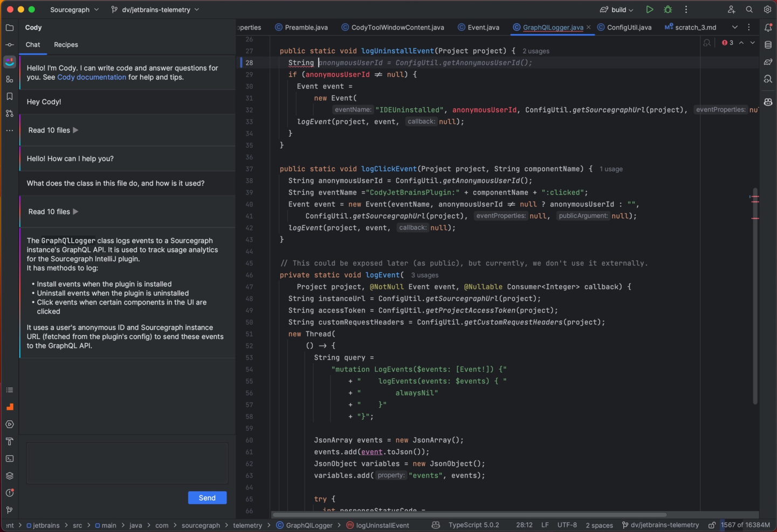Screen dimensions: 777x532
Task: Open more run actions menu in toolbar
Action: tap(686, 10)
